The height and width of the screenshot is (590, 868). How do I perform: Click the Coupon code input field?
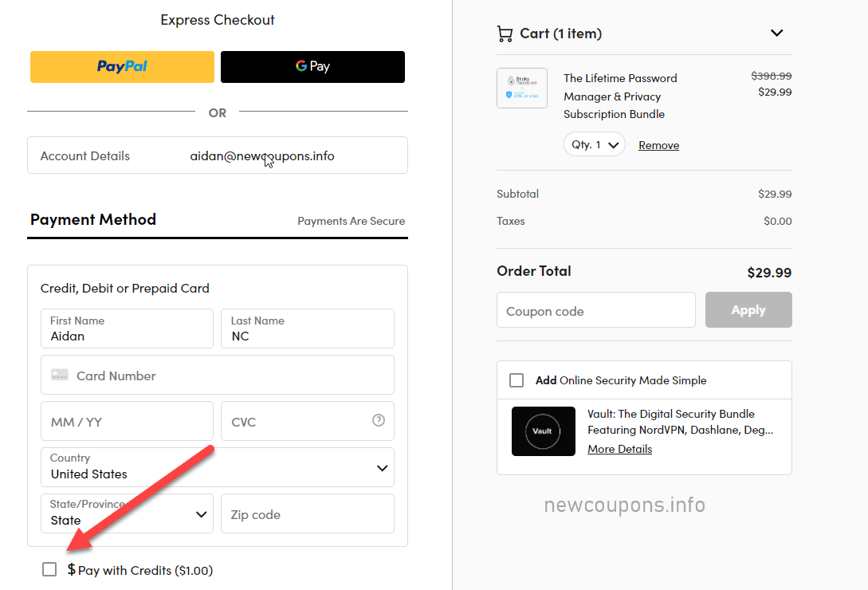(x=595, y=309)
